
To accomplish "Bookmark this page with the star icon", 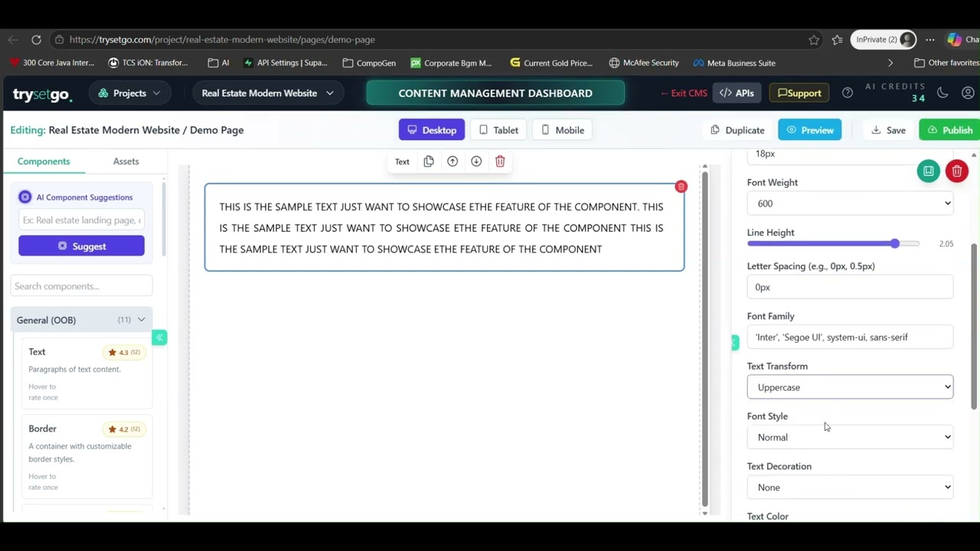I will pos(814,40).
